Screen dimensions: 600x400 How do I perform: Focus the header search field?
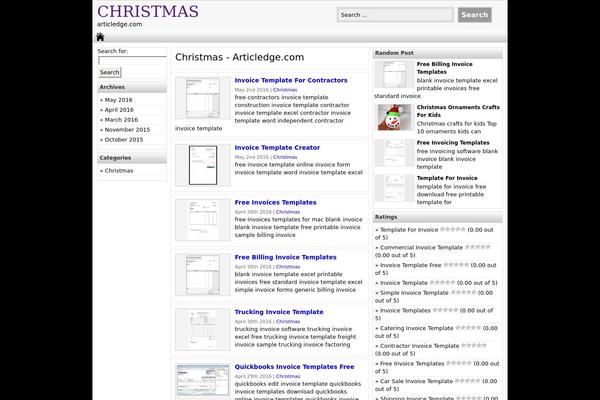[395, 15]
